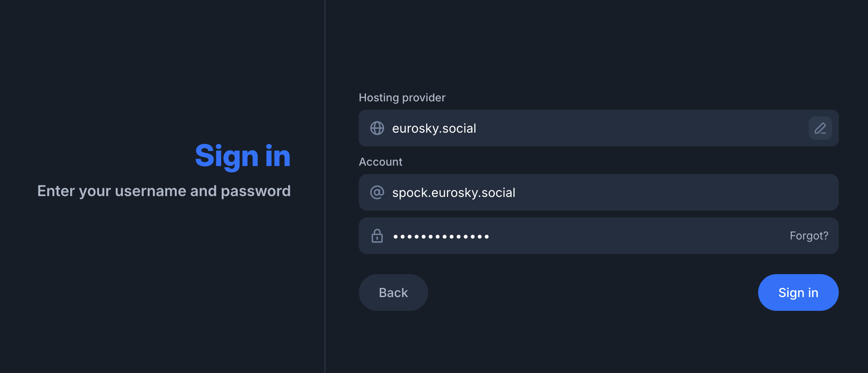Click the large blue Sign in heading
The height and width of the screenshot is (373, 868).
(x=243, y=156)
